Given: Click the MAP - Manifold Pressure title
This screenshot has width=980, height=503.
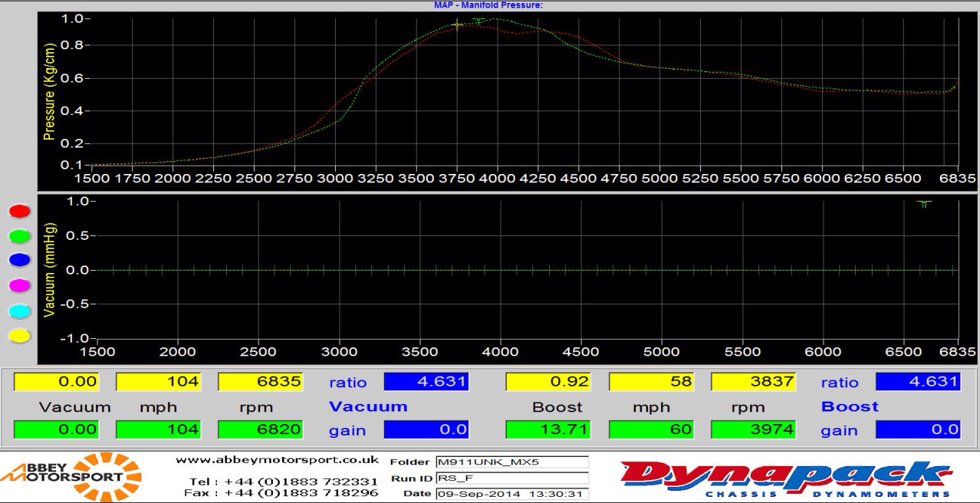Looking at the screenshot, I should click(x=488, y=5).
